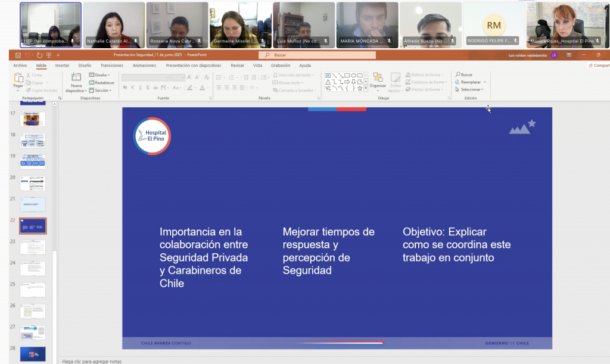
Task: Align text to the right
Action: point(234,88)
